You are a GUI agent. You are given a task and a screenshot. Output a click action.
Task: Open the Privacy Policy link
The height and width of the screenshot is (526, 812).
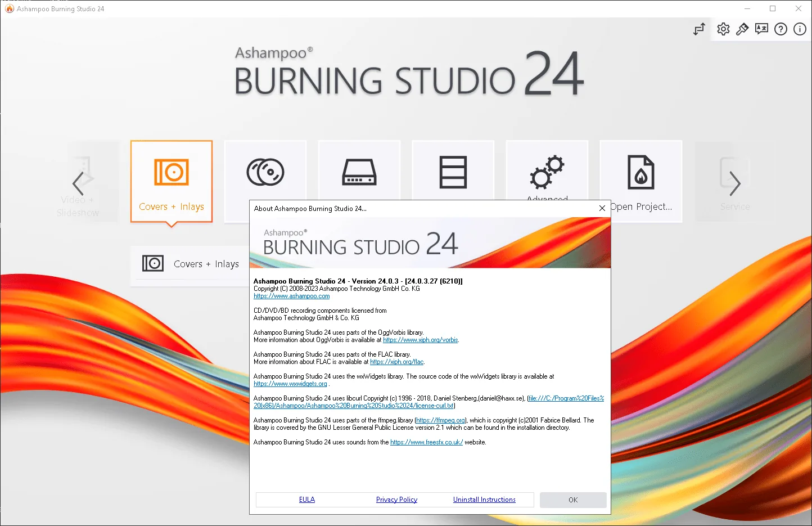click(396, 500)
